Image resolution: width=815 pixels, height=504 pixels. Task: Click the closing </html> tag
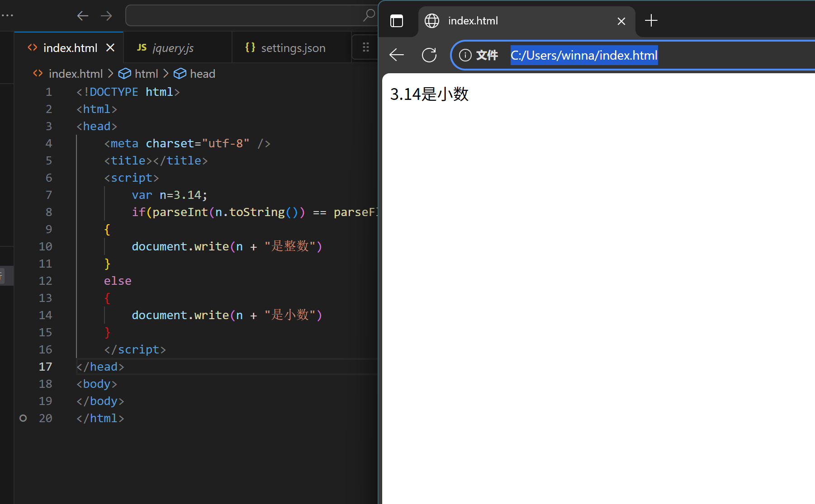[100, 418]
